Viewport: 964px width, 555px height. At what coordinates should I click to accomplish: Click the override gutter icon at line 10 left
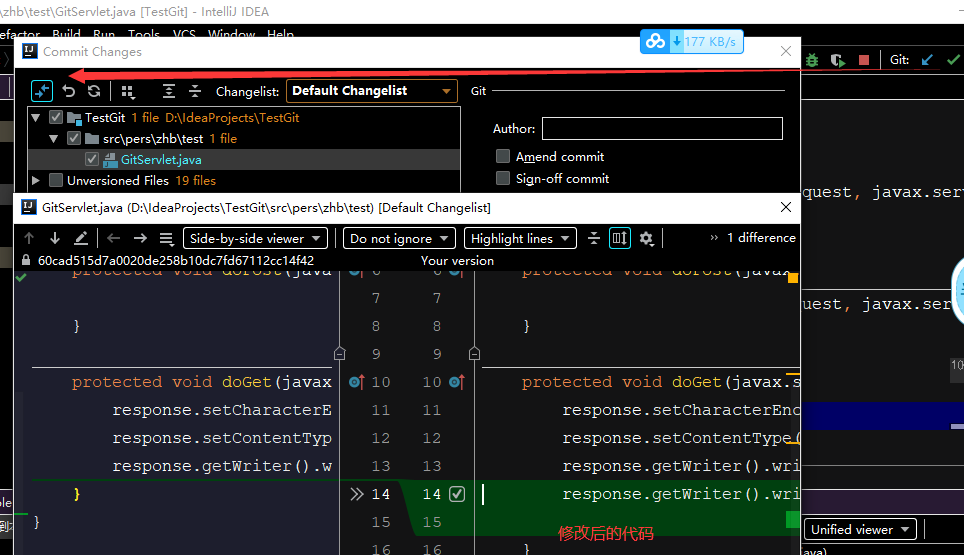(356, 382)
